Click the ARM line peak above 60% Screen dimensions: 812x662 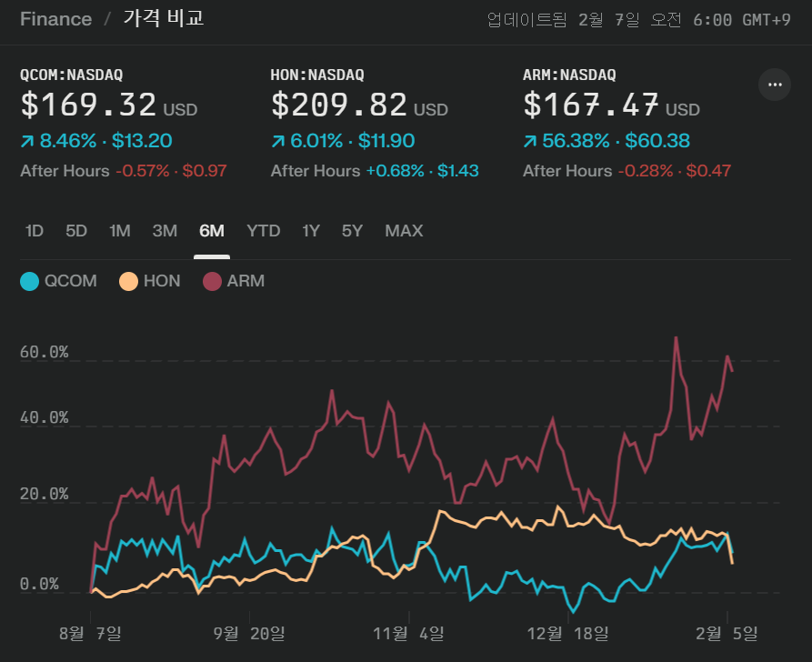(x=677, y=337)
